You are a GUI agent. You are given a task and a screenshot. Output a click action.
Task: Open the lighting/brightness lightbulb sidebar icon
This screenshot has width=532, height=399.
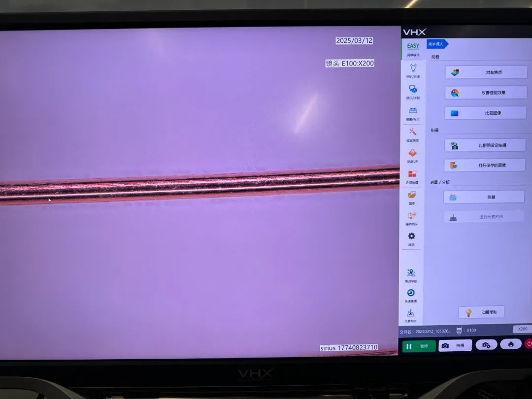pos(413,70)
